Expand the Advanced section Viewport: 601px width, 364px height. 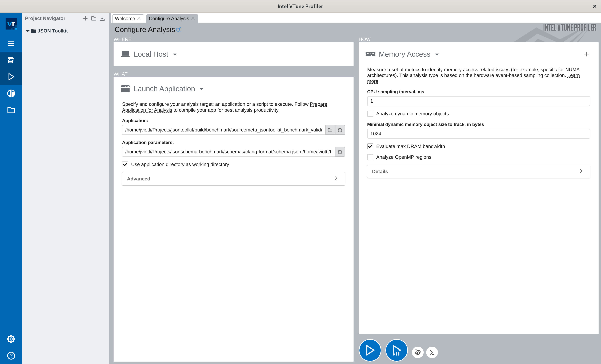pos(233,179)
